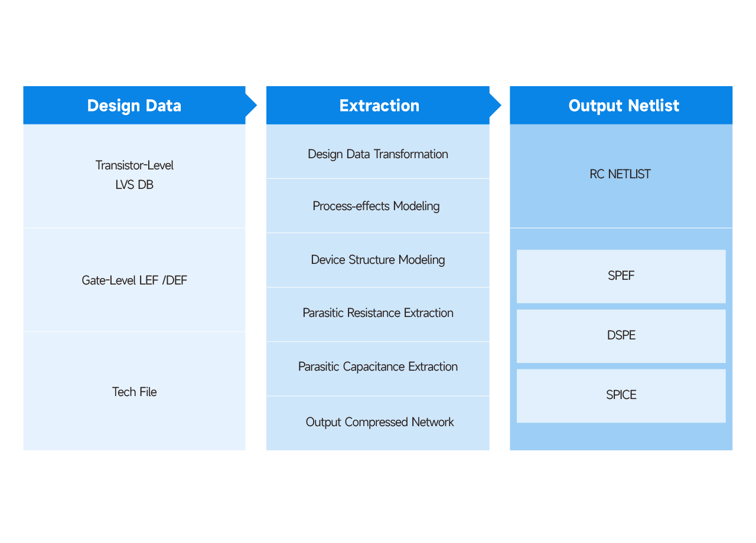Screen dimensions: 756x543
Task: Select the SPEF output box
Action: [621, 276]
